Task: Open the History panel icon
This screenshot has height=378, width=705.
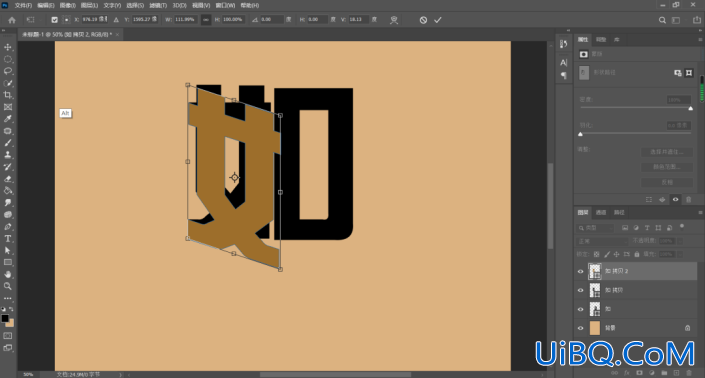Action: point(564,44)
